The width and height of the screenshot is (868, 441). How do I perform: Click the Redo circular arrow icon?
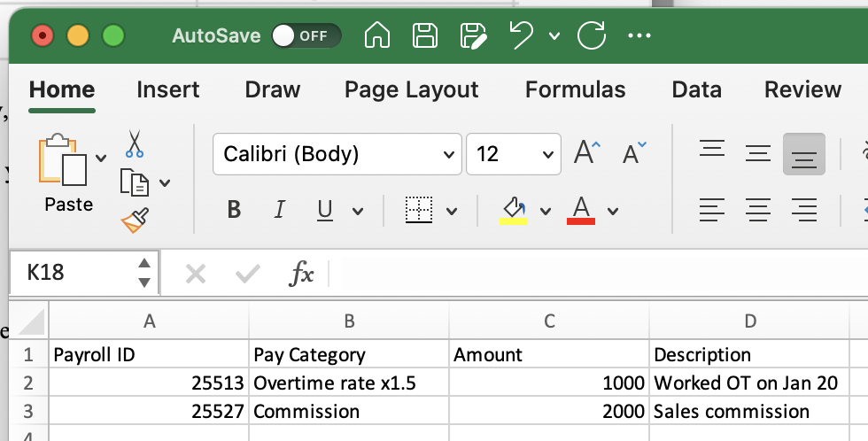coord(592,35)
